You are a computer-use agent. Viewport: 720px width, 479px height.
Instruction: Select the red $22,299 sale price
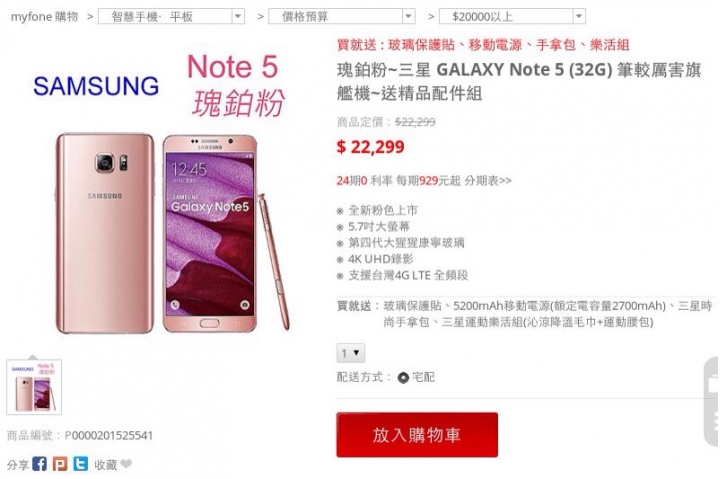point(371,147)
